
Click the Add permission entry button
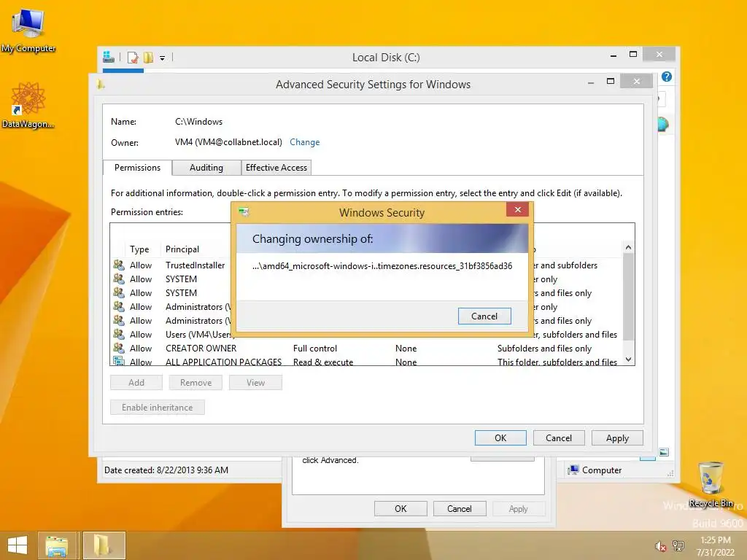pyautogui.click(x=136, y=382)
